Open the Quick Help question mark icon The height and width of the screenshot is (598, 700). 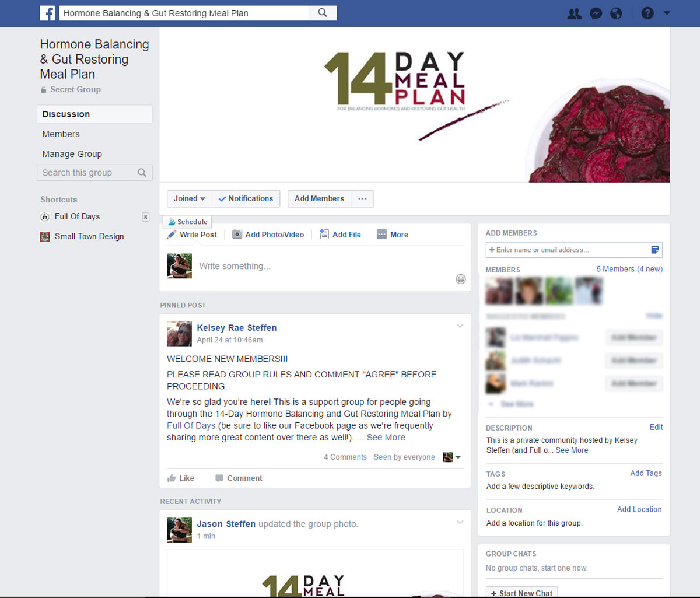pyautogui.click(x=647, y=13)
